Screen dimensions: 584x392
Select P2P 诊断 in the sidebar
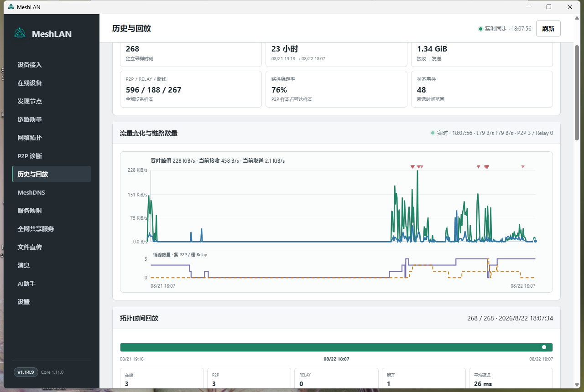point(52,156)
